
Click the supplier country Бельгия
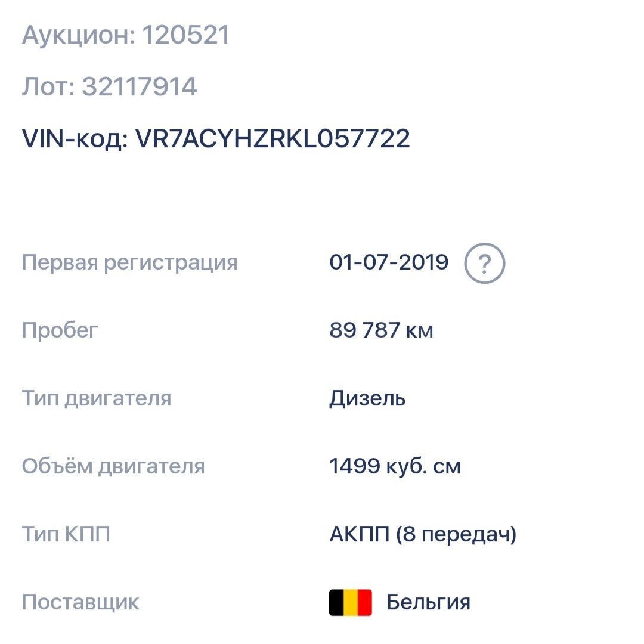428,602
